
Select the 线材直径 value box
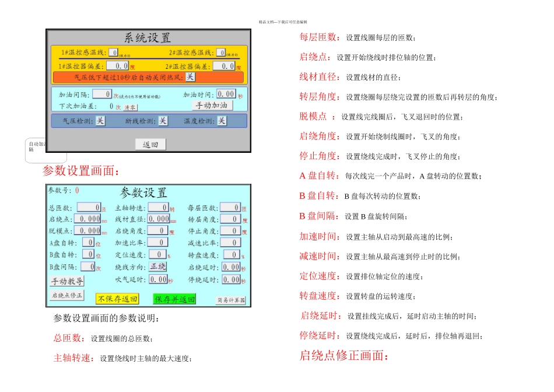[x=158, y=219]
